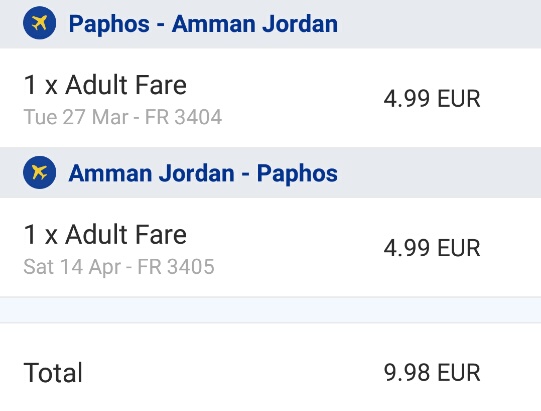
Task: Click the outbound flight grey header bar
Action: pyautogui.click(x=270, y=24)
